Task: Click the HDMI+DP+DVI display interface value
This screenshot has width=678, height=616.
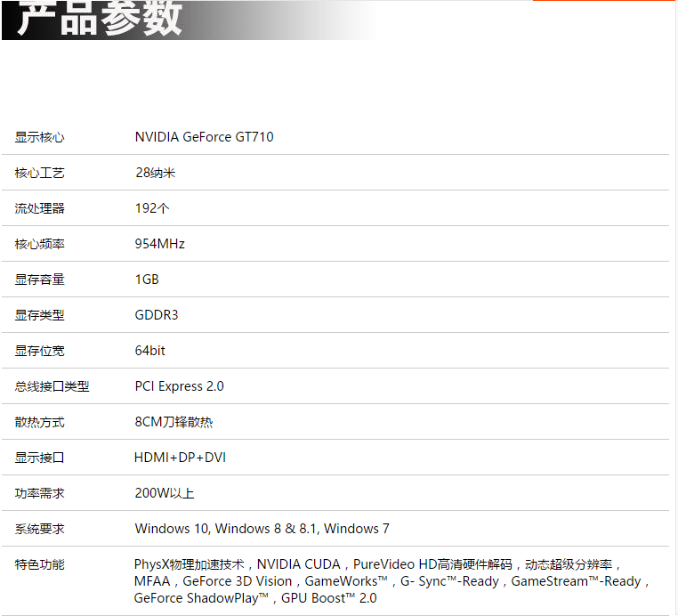Action: 180,458
